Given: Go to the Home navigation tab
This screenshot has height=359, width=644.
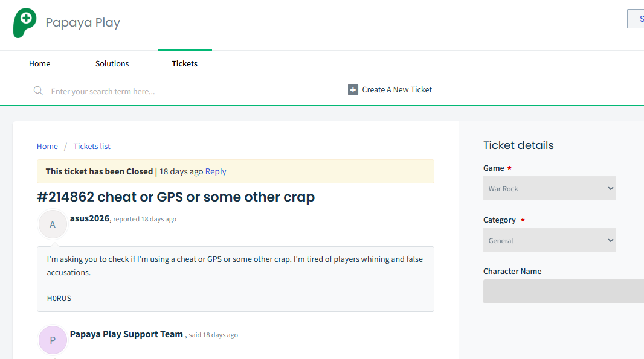Looking at the screenshot, I should point(39,63).
